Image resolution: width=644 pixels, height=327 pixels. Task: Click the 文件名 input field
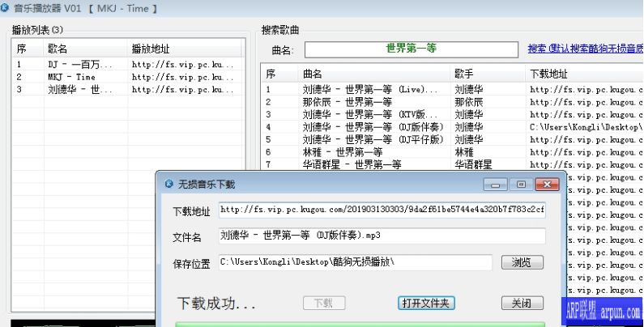pos(382,236)
